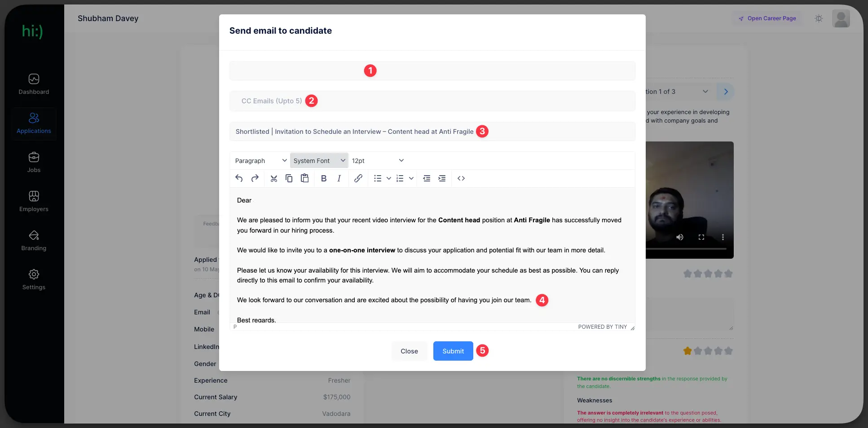Click the Undo icon in editor toolbar

[239, 178]
